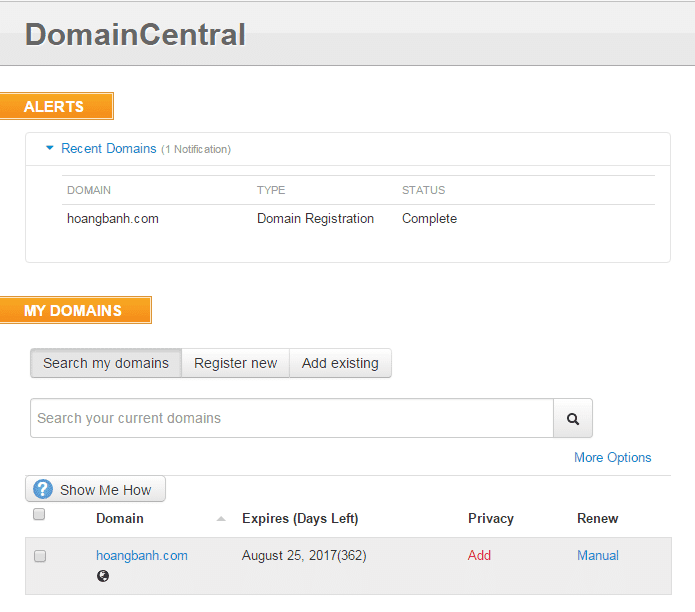
Task: Click the question mark help icon
Action: pos(43,489)
